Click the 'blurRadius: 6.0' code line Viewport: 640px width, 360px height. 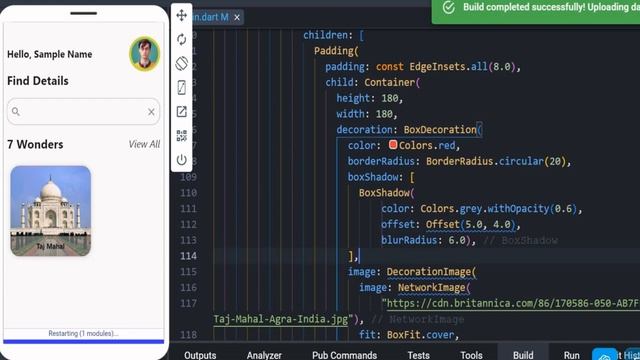coord(423,240)
